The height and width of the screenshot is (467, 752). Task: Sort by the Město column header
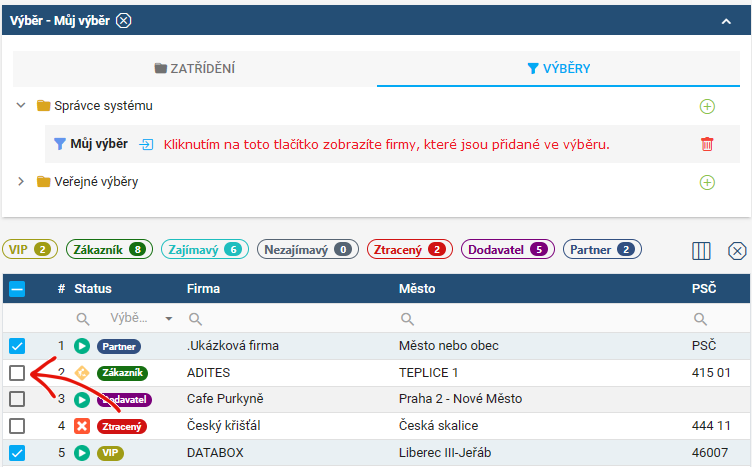click(x=417, y=289)
